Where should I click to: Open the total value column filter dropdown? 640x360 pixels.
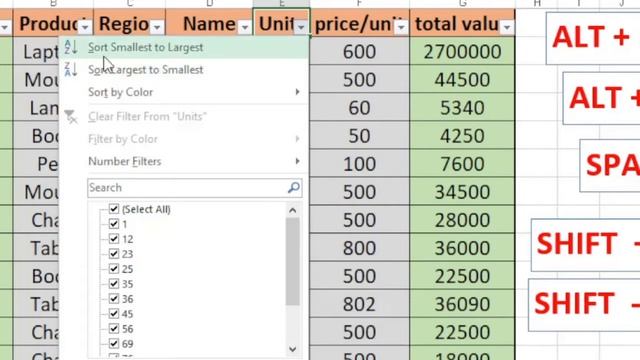(507, 27)
